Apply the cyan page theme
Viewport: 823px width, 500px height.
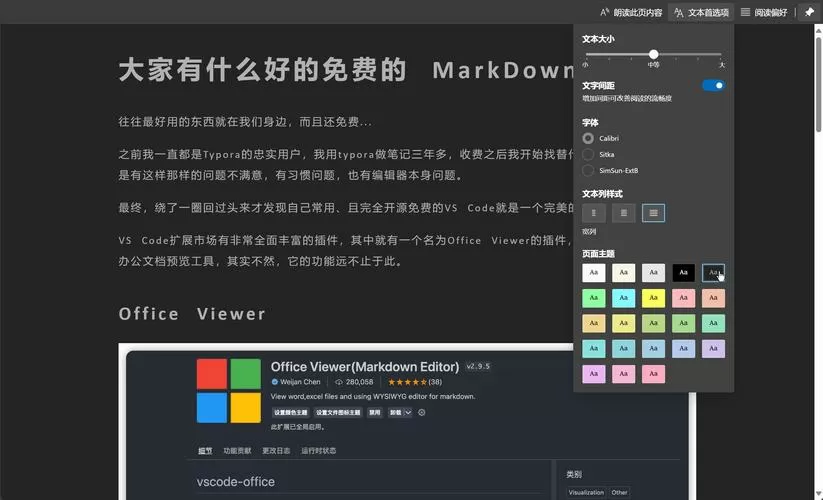coord(624,298)
